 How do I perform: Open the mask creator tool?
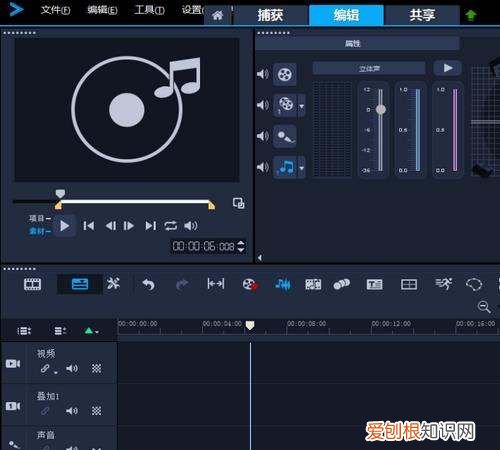click(474, 284)
